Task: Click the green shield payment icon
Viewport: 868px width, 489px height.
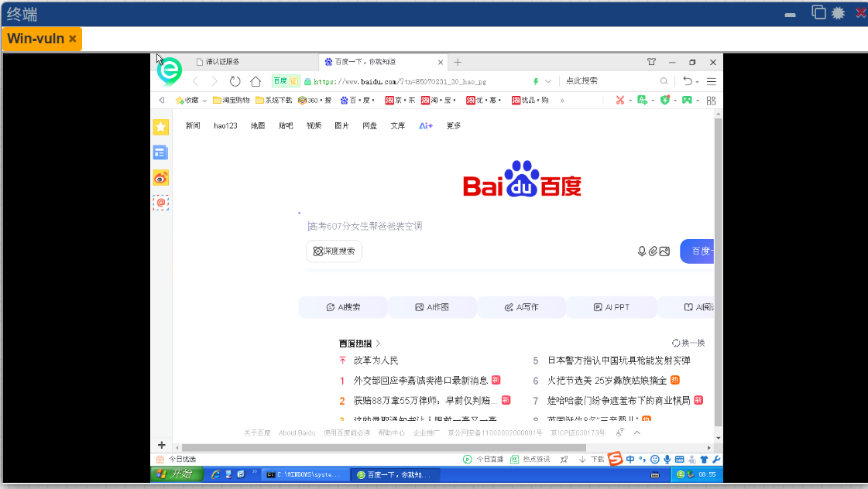Action: coord(665,100)
